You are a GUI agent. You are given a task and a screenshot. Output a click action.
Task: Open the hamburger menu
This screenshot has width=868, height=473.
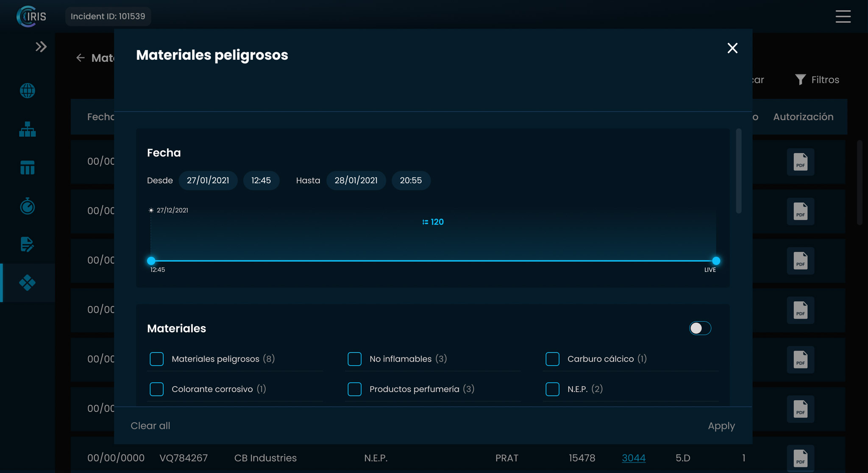point(843,17)
